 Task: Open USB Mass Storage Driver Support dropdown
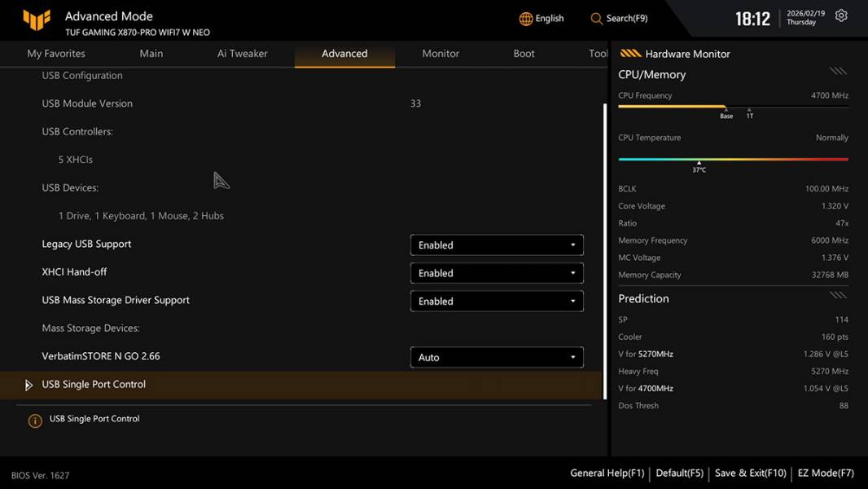[x=496, y=302]
